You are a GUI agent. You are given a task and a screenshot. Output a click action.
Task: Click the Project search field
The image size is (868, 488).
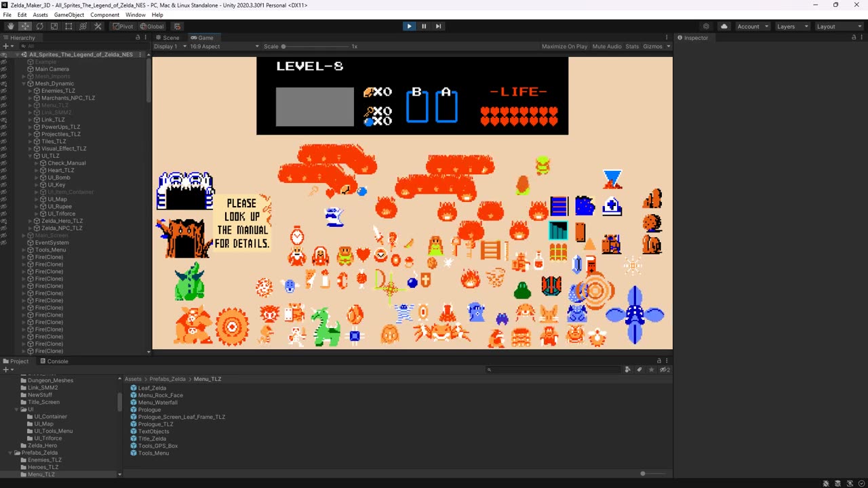[x=553, y=369]
